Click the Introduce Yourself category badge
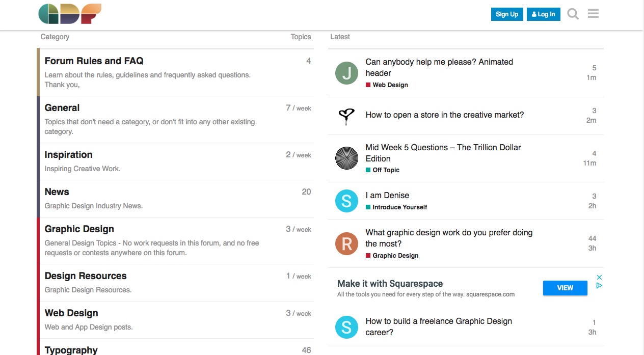This screenshot has width=644, height=355. tap(399, 207)
